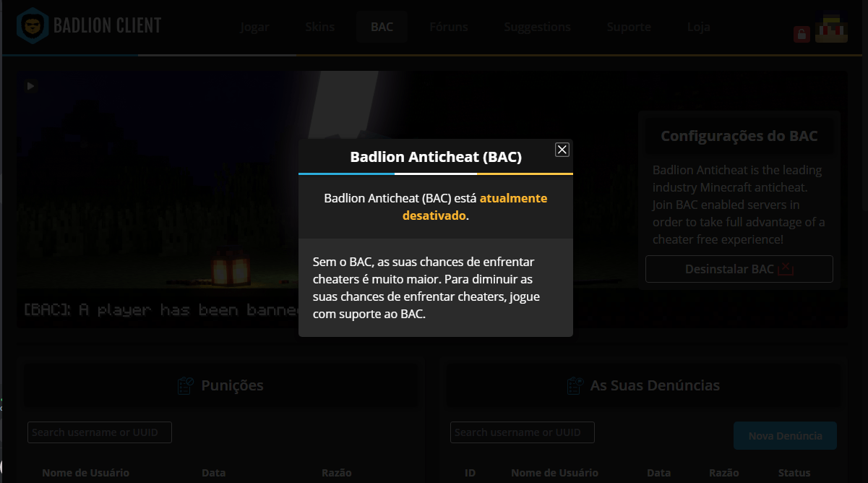Play the BAC banner video
Image resolution: width=868 pixels, height=483 pixels.
click(30, 85)
